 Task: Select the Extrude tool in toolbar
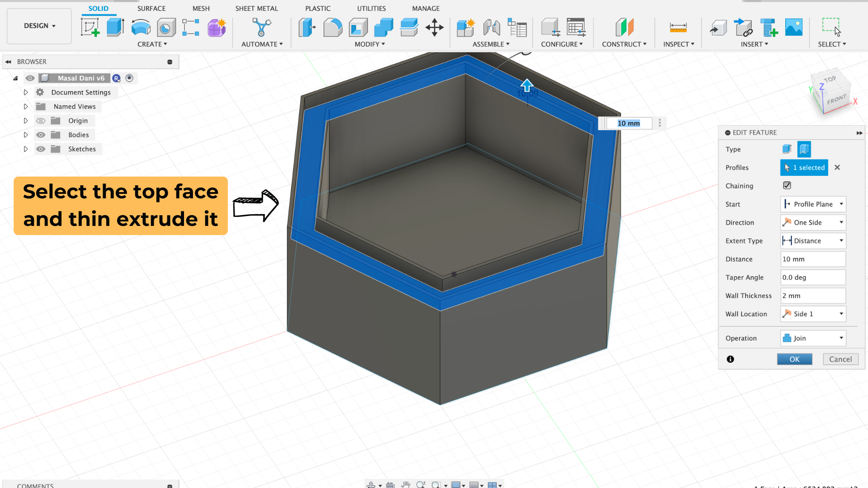click(x=115, y=28)
